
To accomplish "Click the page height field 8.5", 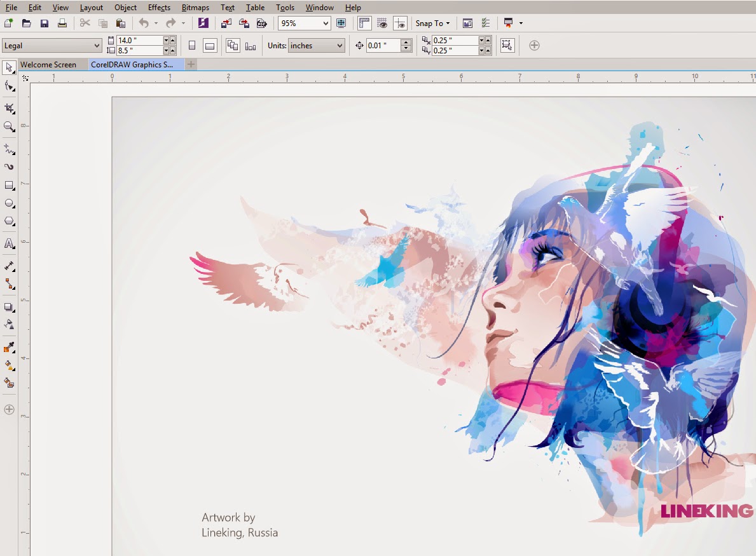I will 140,51.
